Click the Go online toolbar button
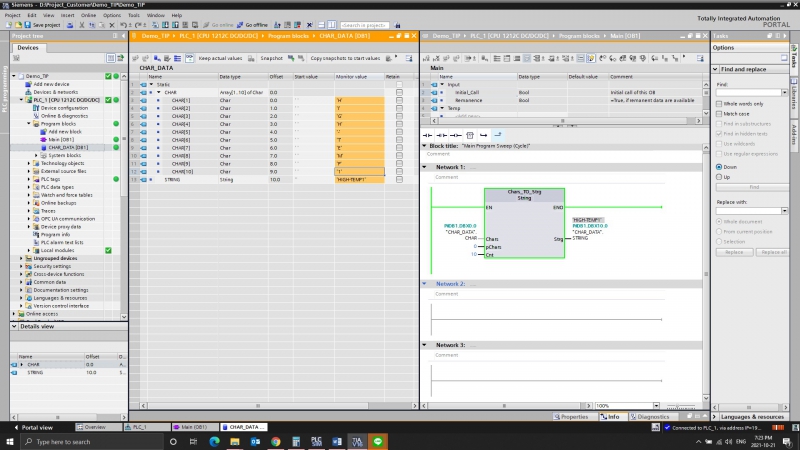Image resolution: width=800 pixels, height=450 pixels. [x=218, y=25]
